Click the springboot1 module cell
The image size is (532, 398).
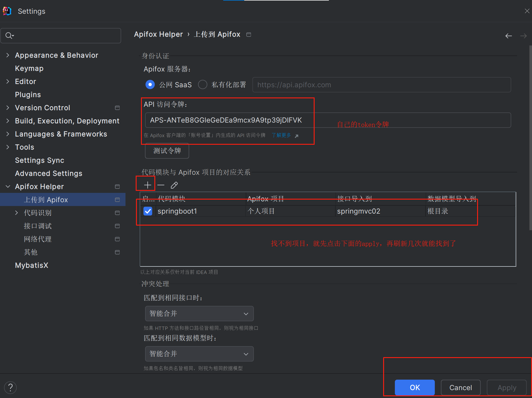tap(201, 211)
